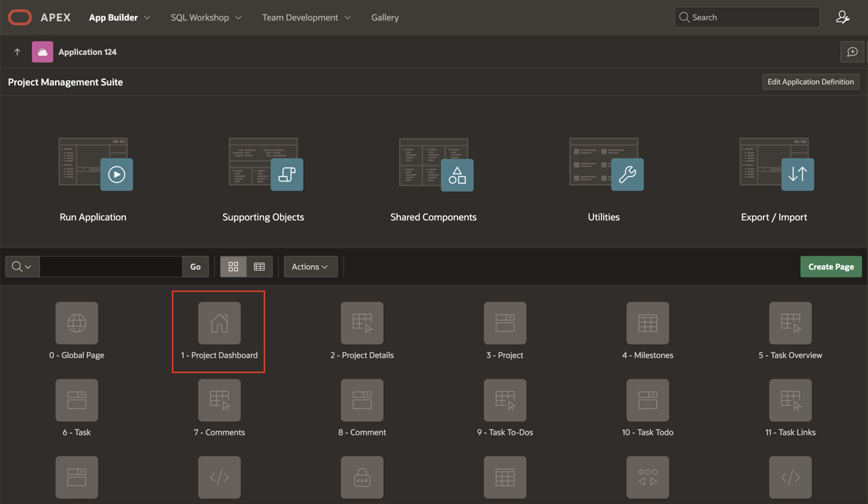Open the 1 - Project Dashboard page
This screenshot has width=868, height=504.
pos(219,324)
